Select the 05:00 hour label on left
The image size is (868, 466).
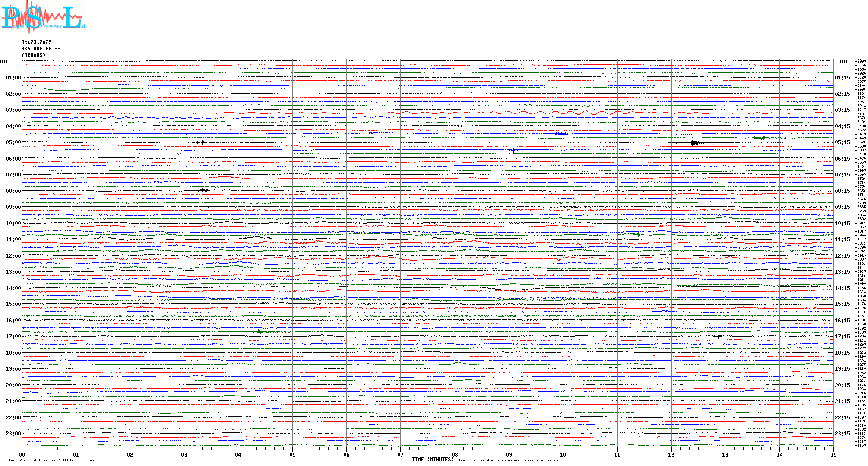point(13,142)
